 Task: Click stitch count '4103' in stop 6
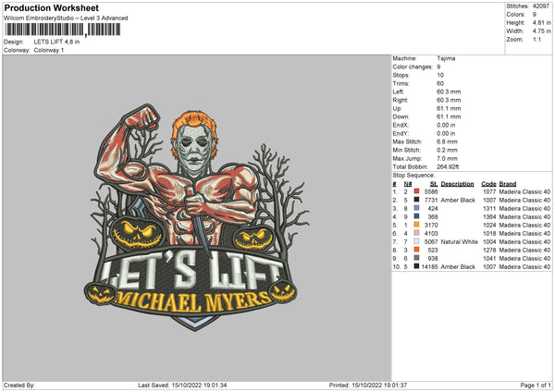click(x=431, y=234)
